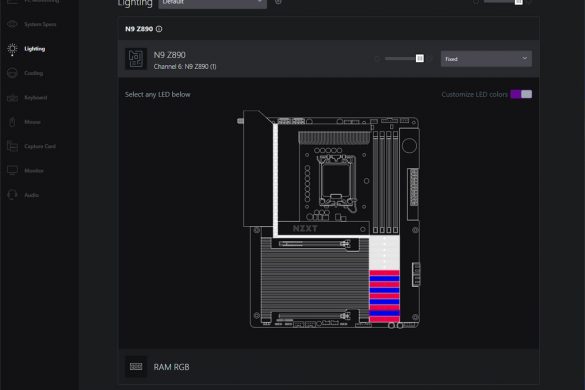The width and height of the screenshot is (585, 390).
Task: Switch to the Cooling menu item
Action: coord(34,73)
